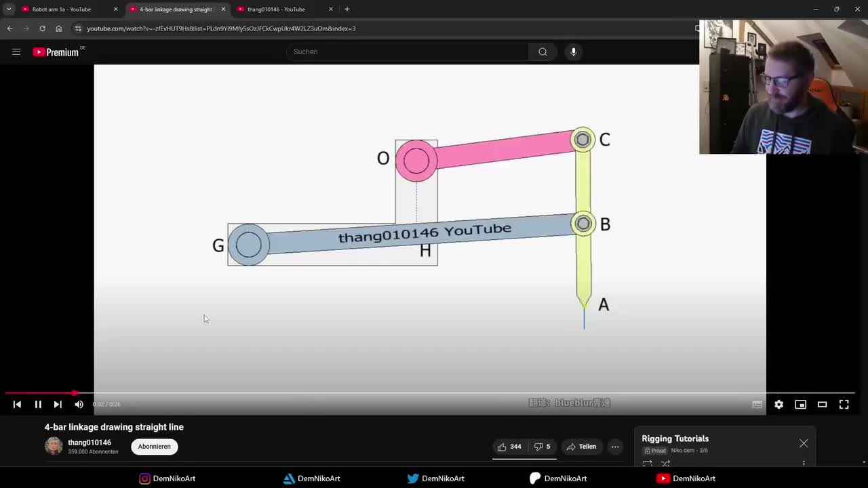Viewport: 868px width, 488px height.
Task: Switch to miniplayer mode
Action: [800, 404]
